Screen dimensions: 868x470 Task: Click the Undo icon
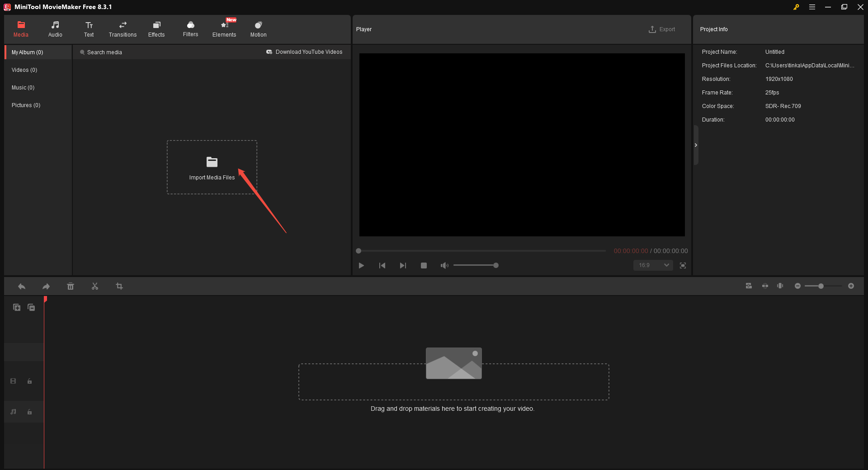(x=21, y=286)
